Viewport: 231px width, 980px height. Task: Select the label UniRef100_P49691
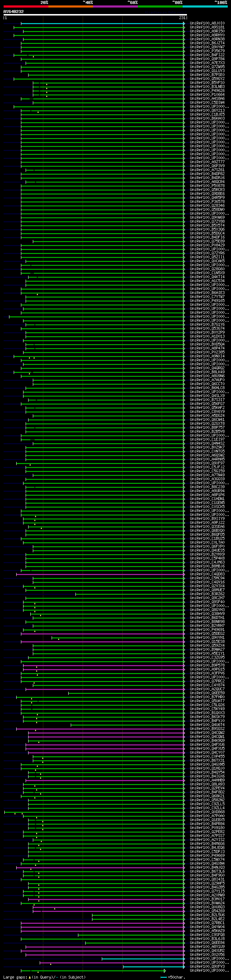click(208, 630)
